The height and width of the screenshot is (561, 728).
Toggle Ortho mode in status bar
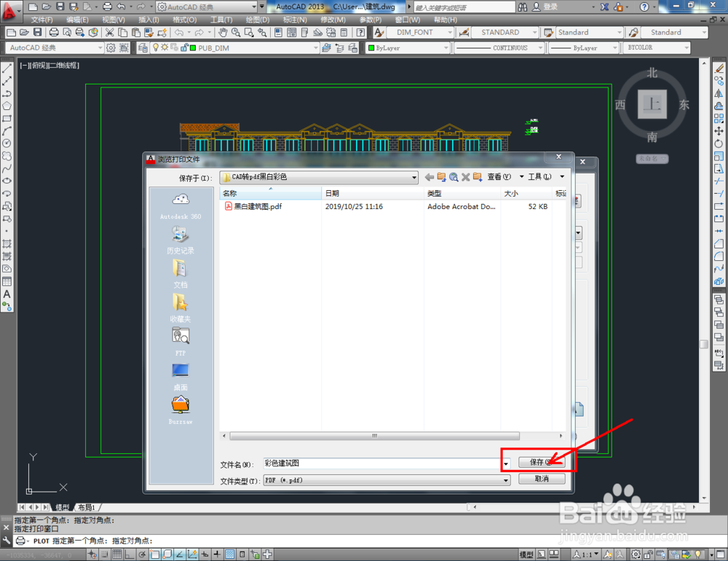[130, 554]
